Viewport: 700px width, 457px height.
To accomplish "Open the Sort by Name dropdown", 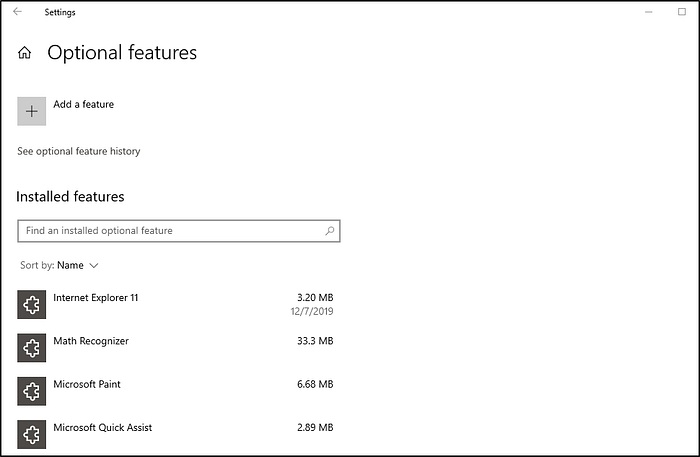I will (59, 266).
